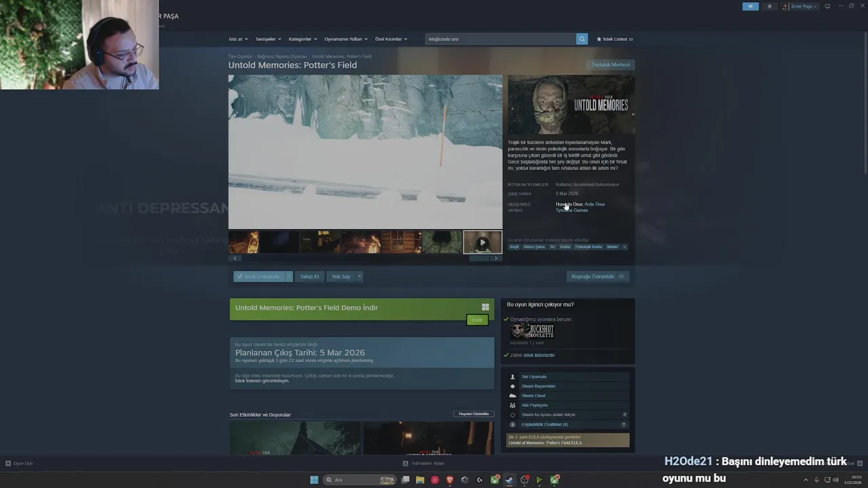This screenshot has width=868, height=488.
Task: Open the Untold Memories capsule header image
Action: coord(572,105)
